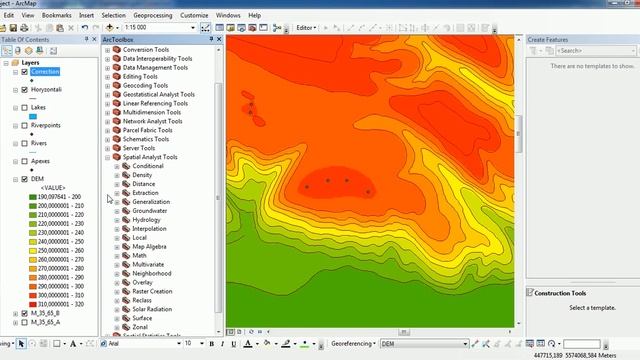Click the ArcToolbox vertical scrollbar
640x360 pixels.
(218, 198)
